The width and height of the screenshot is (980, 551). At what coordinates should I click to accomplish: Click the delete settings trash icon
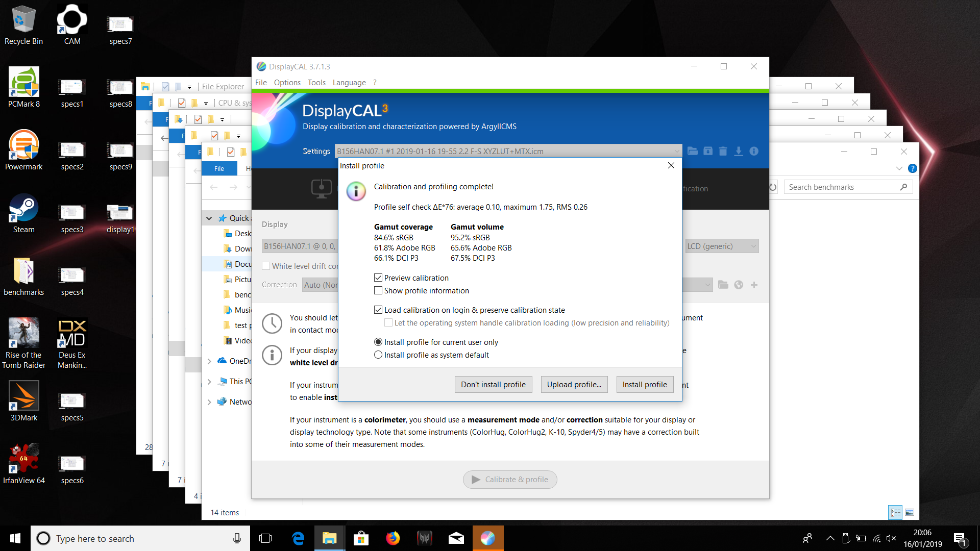coord(723,151)
